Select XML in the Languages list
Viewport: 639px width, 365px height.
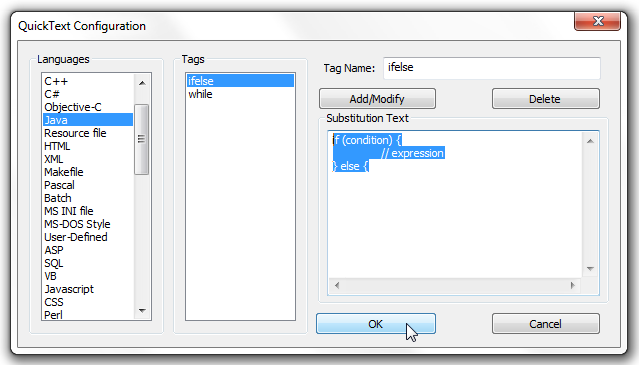pyautogui.click(x=88, y=159)
